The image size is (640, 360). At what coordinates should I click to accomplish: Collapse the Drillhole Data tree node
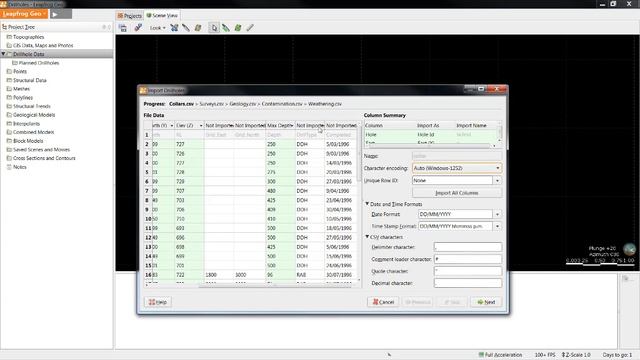tap(3, 54)
